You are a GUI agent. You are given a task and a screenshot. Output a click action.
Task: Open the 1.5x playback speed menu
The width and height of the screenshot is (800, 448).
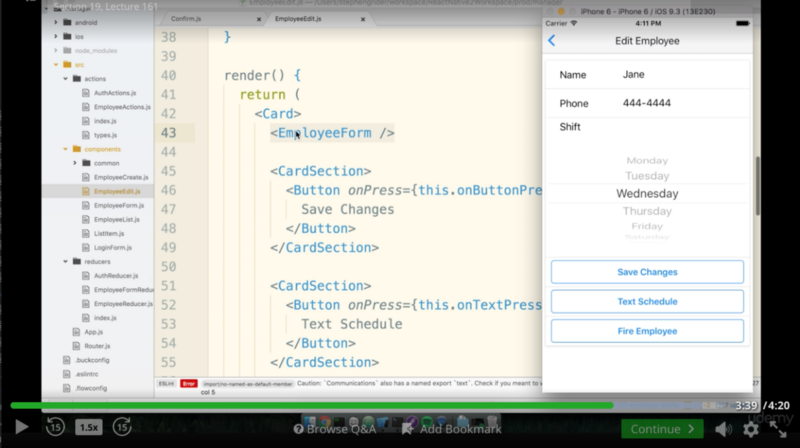click(x=89, y=428)
